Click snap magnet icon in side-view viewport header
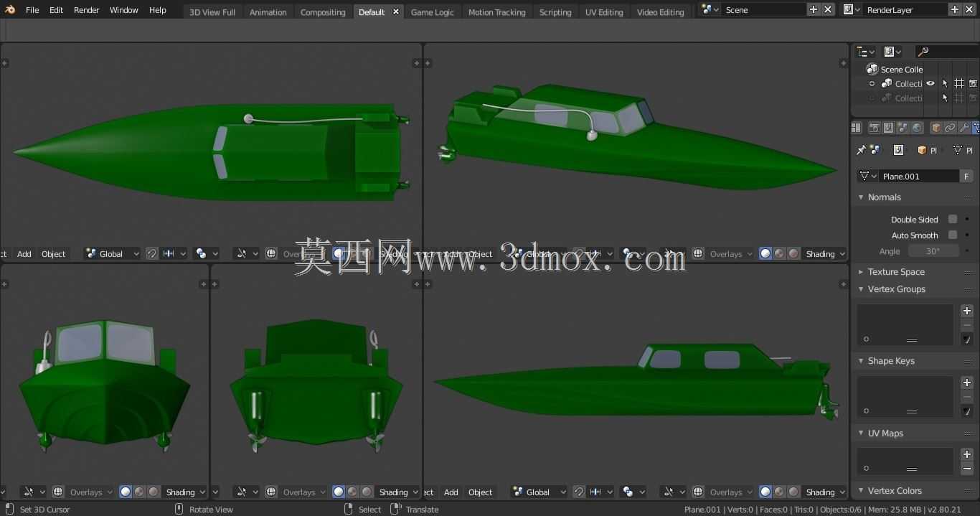The image size is (980, 516). click(579, 492)
